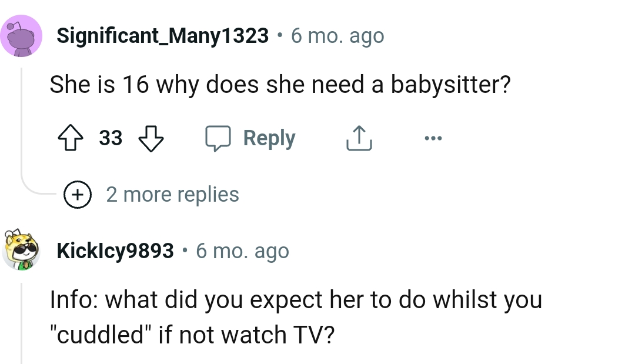Click the 6 mo. ago timestamp on KickIcy9893's comment
The height and width of the screenshot is (364, 635).
pos(242,251)
